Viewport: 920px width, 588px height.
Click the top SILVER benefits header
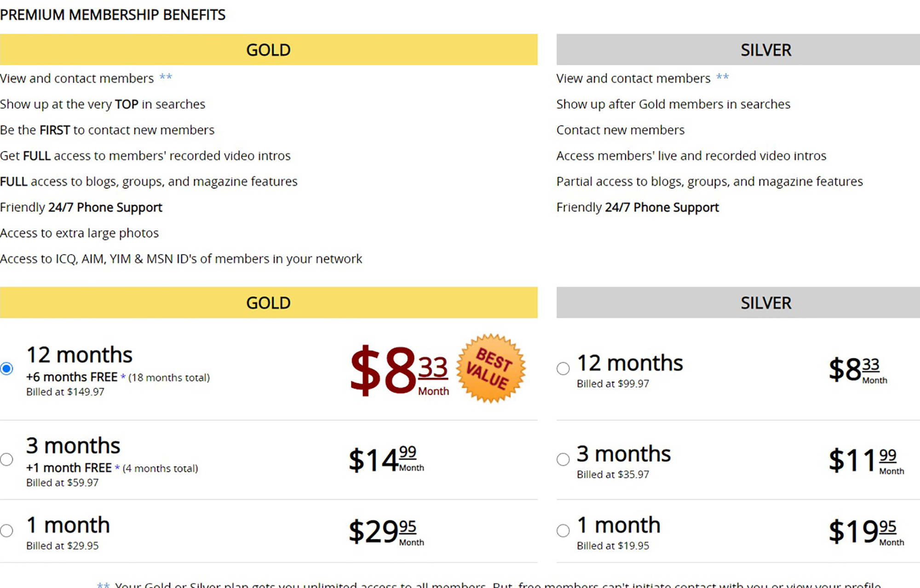(738, 49)
